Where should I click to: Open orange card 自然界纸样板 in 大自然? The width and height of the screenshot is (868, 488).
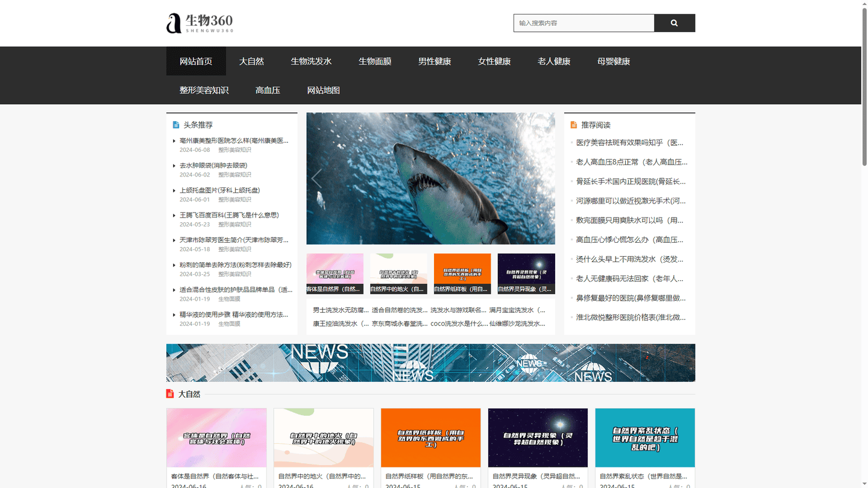(431, 438)
